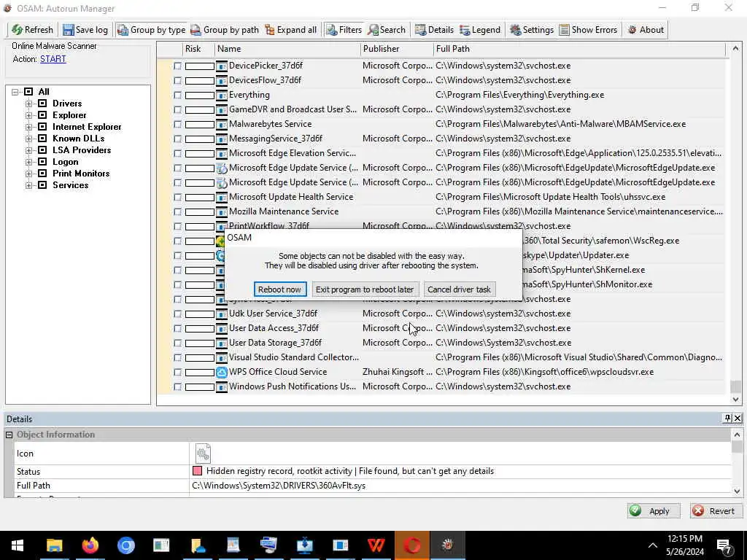Collapse the Object Information section
The image size is (747, 560).
pos(9,435)
